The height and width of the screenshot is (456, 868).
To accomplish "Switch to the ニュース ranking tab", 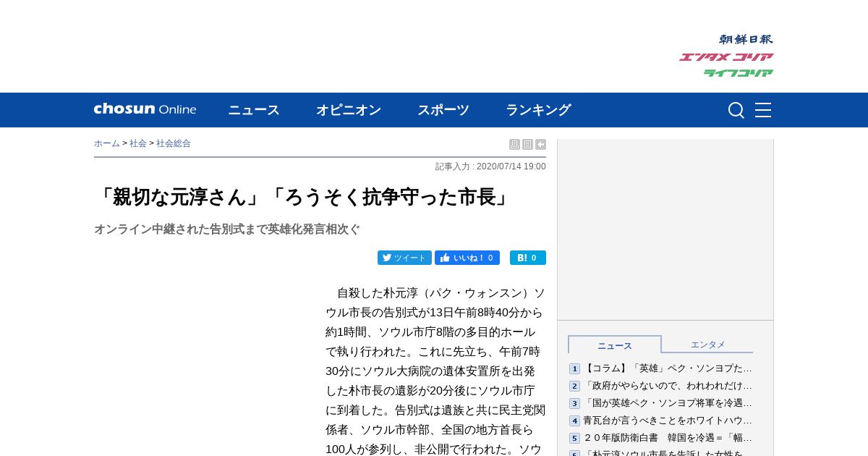I will [615, 345].
